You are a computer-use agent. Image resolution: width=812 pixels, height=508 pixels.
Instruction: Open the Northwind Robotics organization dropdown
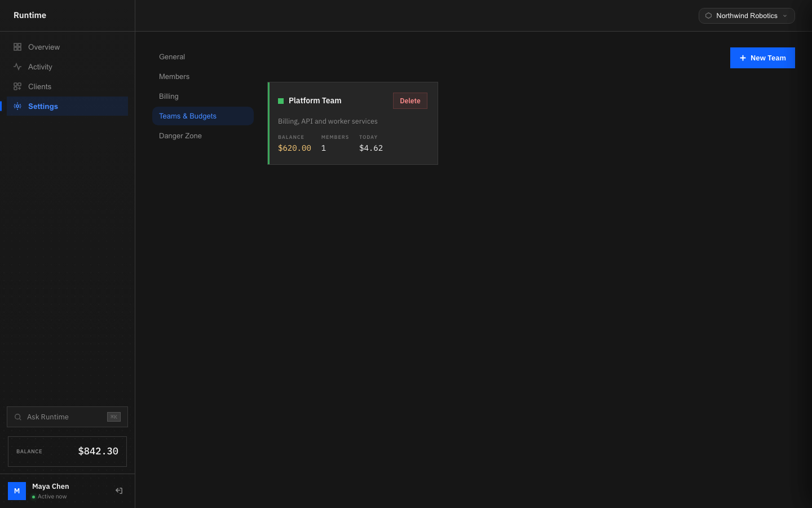[x=747, y=16]
